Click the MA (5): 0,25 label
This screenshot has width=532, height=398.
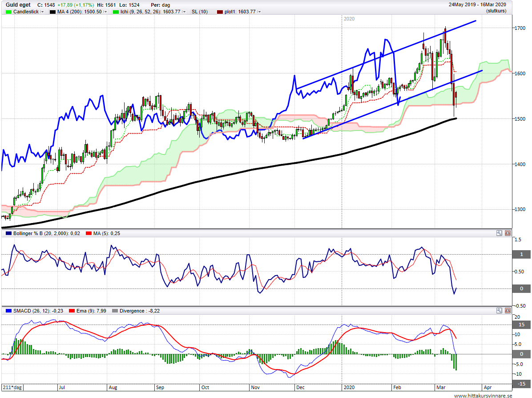click(x=107, y=233)
